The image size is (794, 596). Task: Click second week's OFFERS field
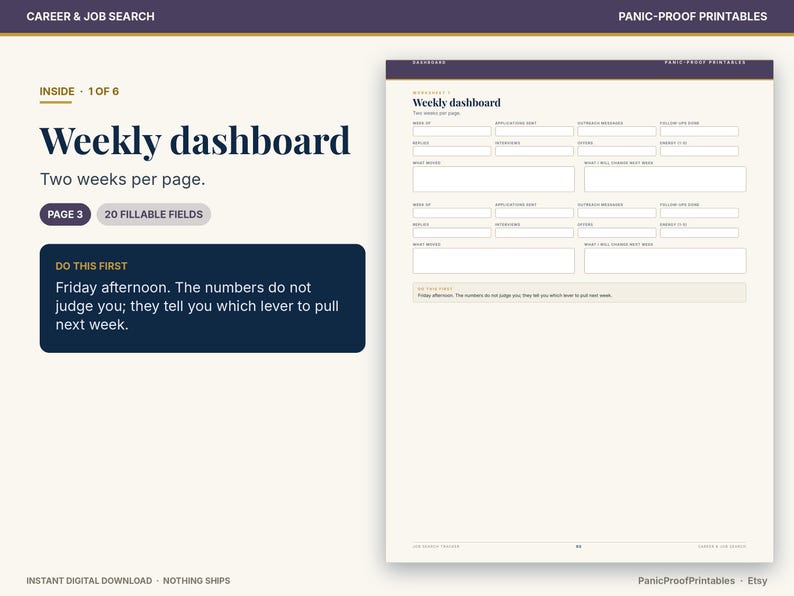click(617, 232)
